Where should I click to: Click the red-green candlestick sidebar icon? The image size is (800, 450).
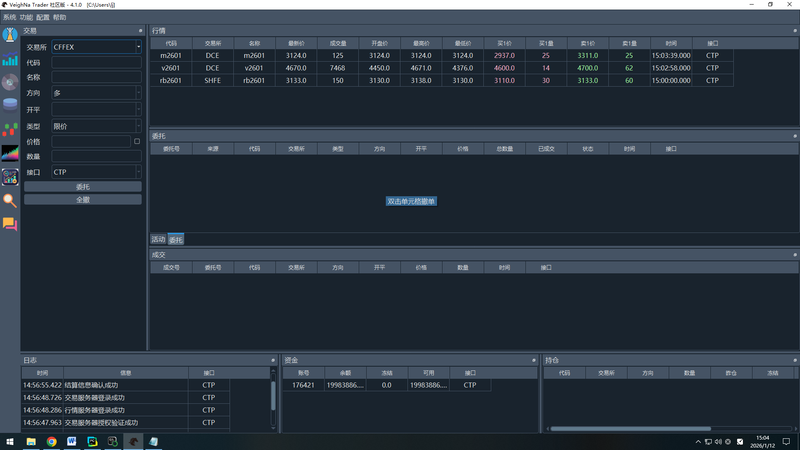[10, 129]
